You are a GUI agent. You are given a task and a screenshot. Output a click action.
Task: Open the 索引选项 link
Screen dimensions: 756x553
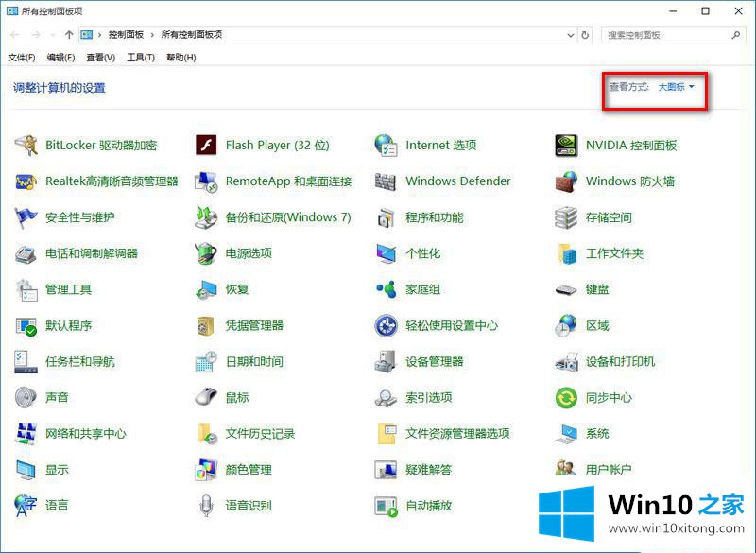point(429,397)
